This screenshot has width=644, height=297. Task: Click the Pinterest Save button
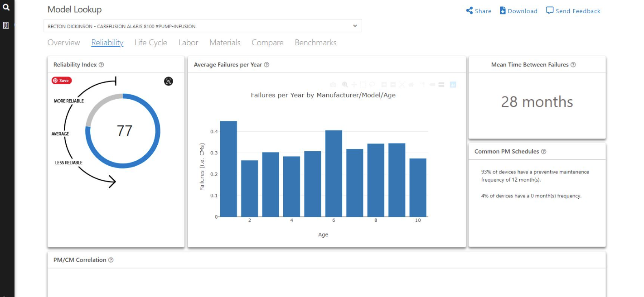pos(62,81)
